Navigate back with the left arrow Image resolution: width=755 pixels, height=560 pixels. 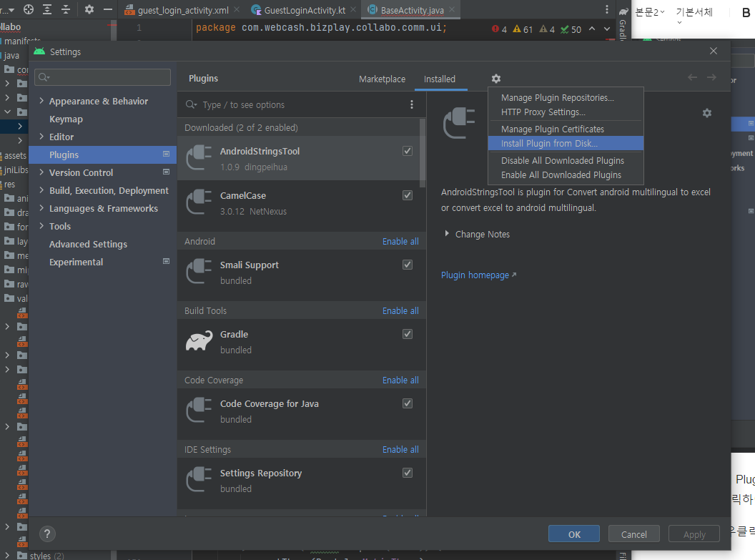(x=692, y=77)
